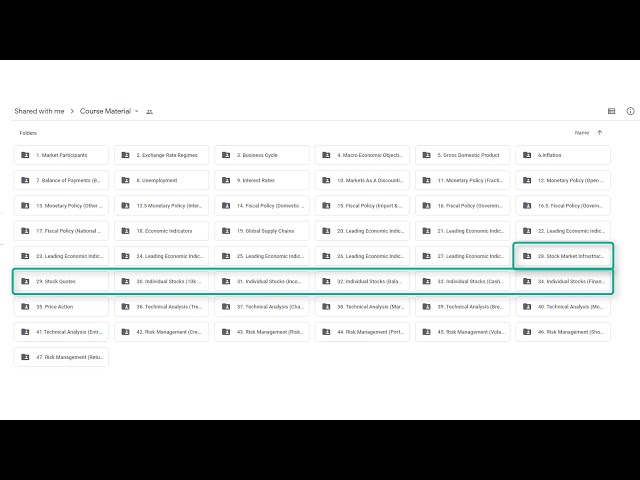Select the 6. Inflation folder
The image size is (640, 480).
(562, 155)
